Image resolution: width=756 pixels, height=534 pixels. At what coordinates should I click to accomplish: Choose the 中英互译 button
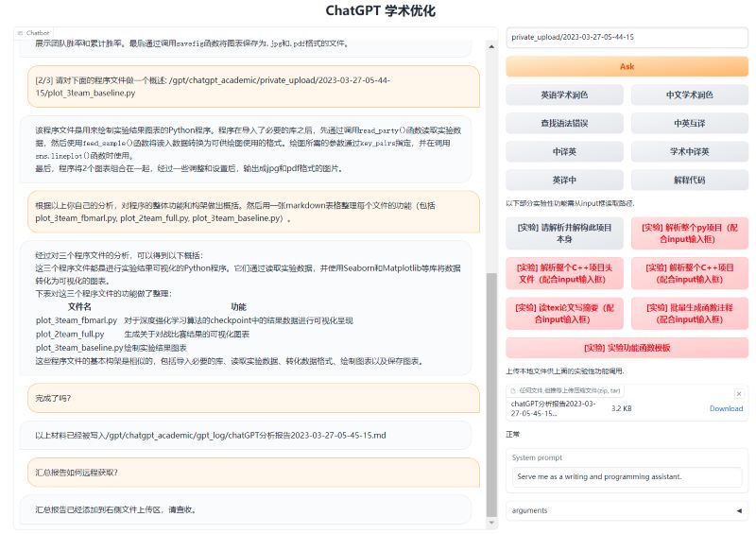pos(689,123)
